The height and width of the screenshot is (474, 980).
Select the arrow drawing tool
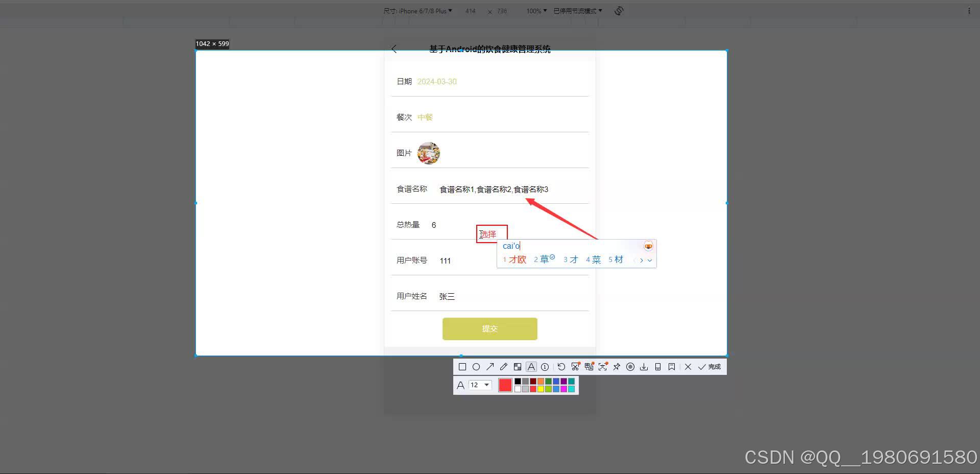coord(490,367)
